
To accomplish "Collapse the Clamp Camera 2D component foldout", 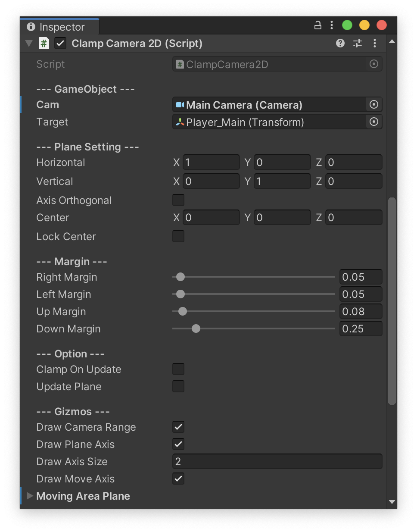I will coord(29,43).
